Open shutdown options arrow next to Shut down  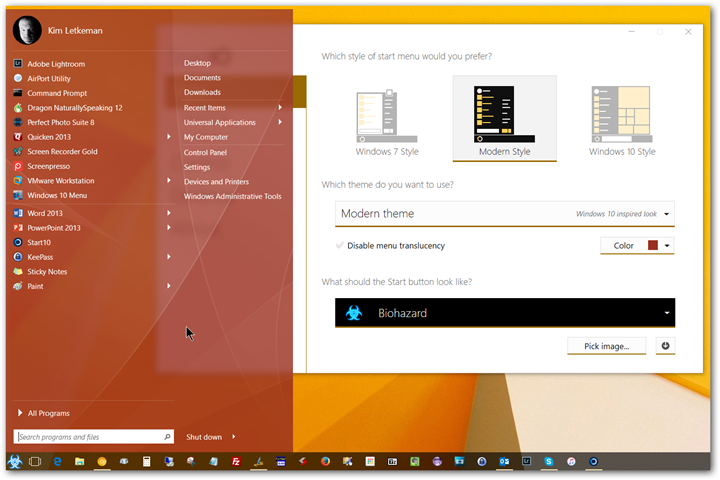click(x=234, y=437)
